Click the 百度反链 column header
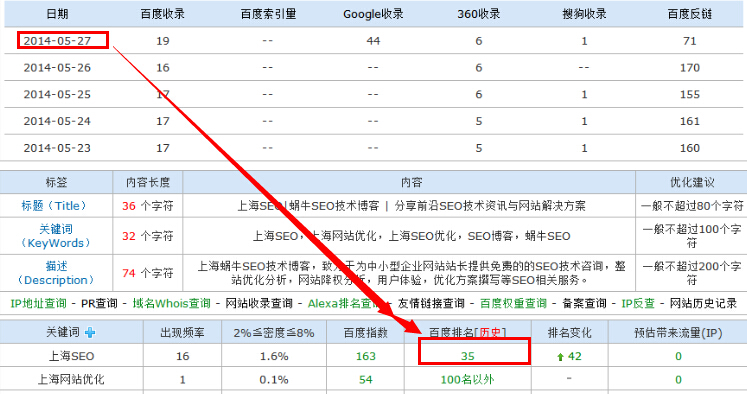Viewport: 747px width, 394px height. [689, 14]
